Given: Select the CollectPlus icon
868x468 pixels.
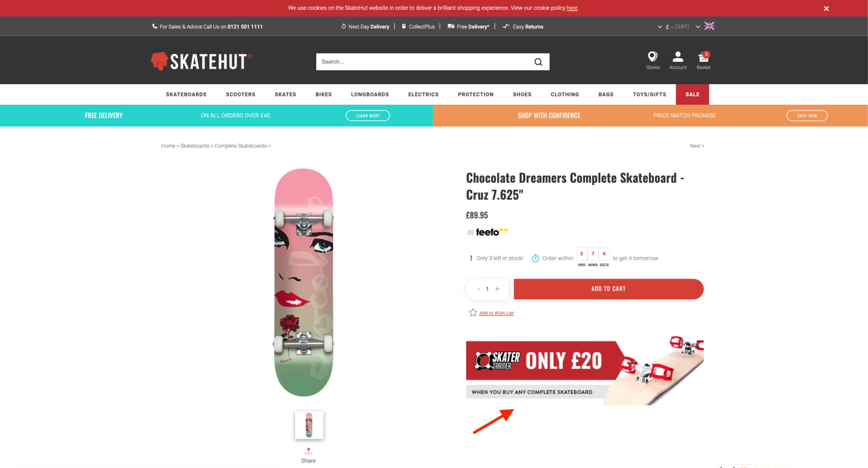Looking at the screenshot, I should point(403,26).
